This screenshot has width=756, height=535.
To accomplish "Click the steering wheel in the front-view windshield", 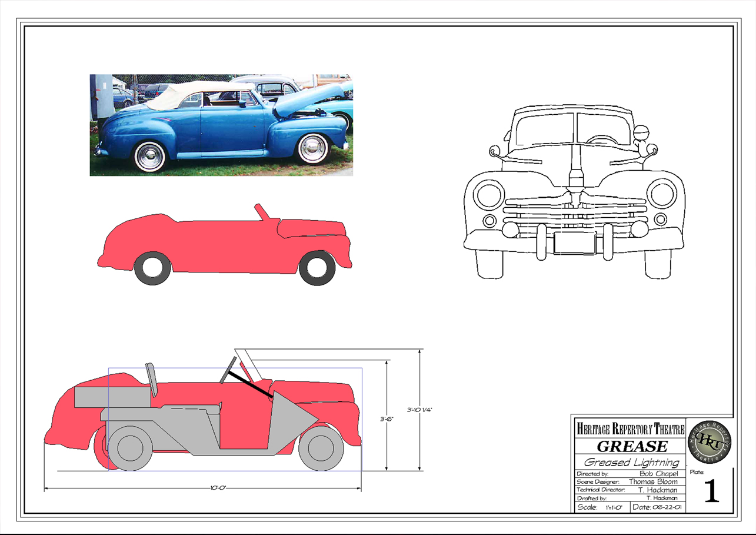I will (601, 140).
